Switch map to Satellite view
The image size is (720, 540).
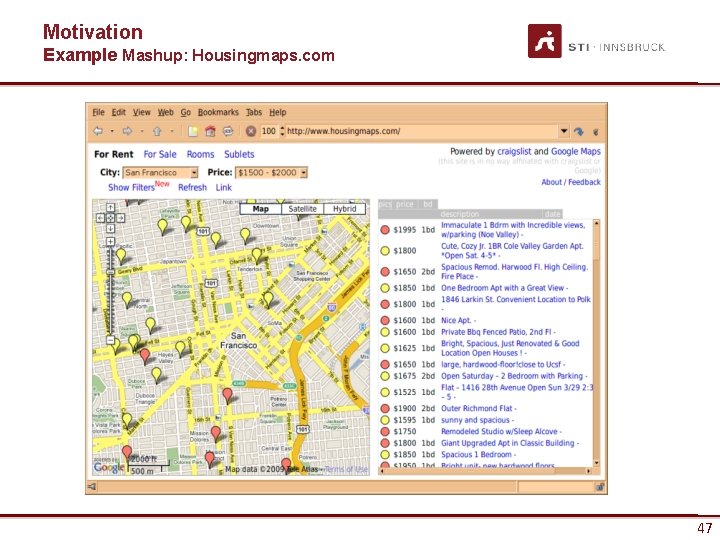[302, 209]
